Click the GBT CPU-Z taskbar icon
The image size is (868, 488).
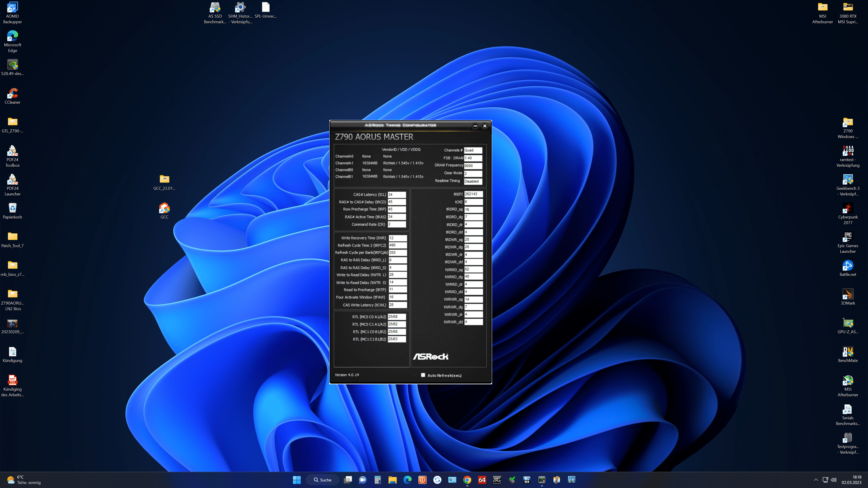point(497,480)
